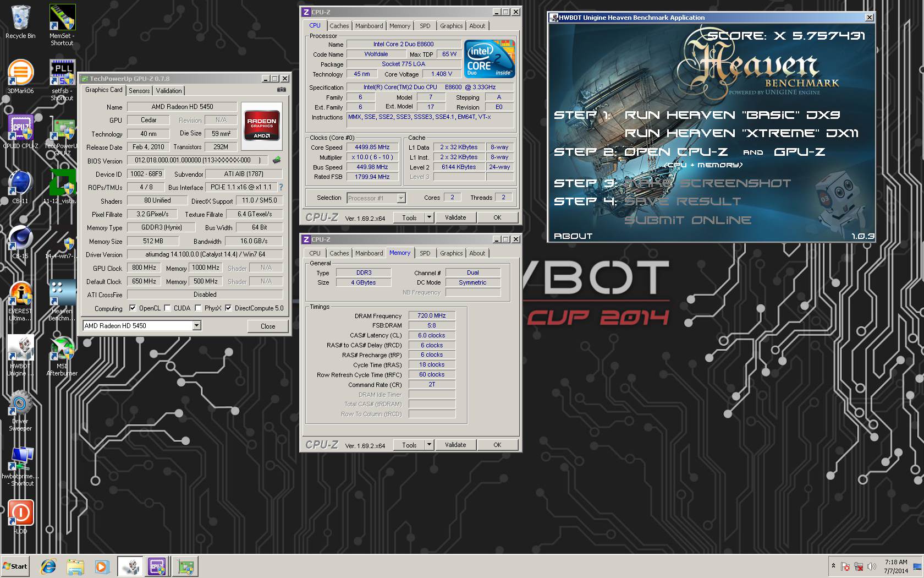Open Internet Explorer from the taskbar
The image size is (924, 578).
pos(48,566)
